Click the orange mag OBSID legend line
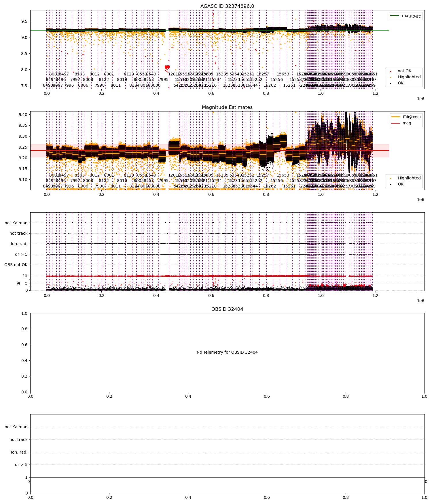 [396, 117]
